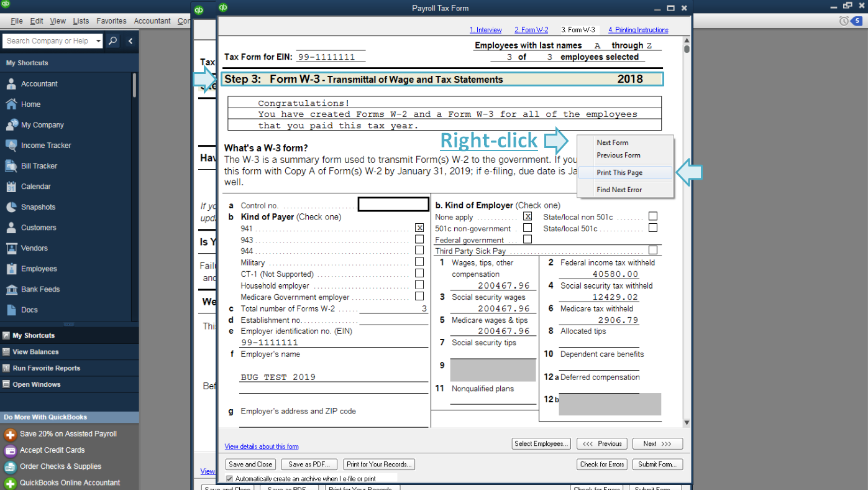868x490 pixels.
Task: Check the Third Party Sick Pay checkbox
Action: [653, 250]
